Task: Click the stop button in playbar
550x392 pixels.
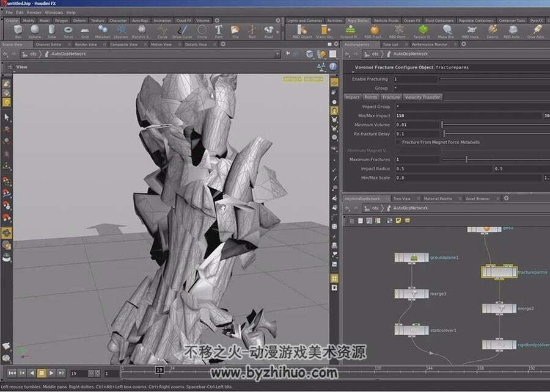Action: click(x=42, y=373)
